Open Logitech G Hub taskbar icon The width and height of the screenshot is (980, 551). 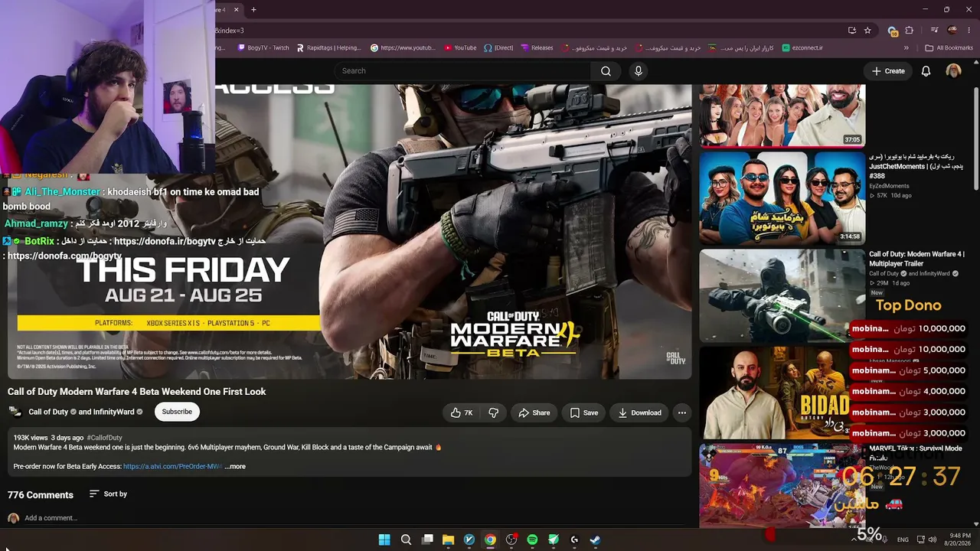point(574,540)
